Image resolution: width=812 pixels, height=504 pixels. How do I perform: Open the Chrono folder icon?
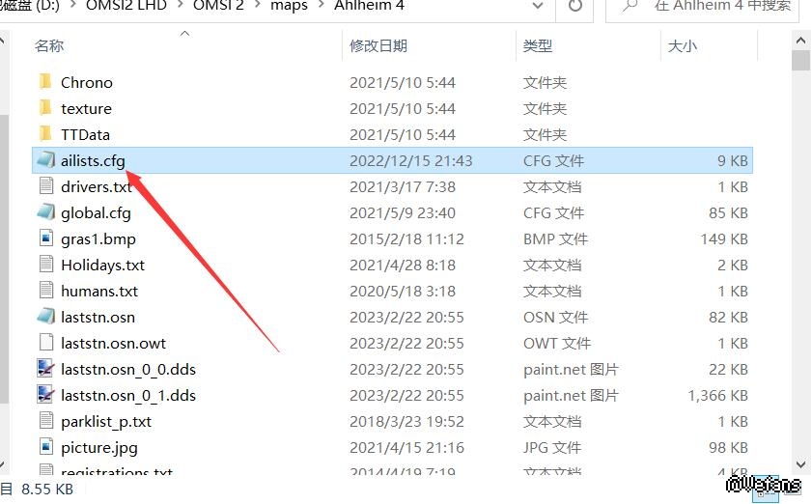[44, 82]
